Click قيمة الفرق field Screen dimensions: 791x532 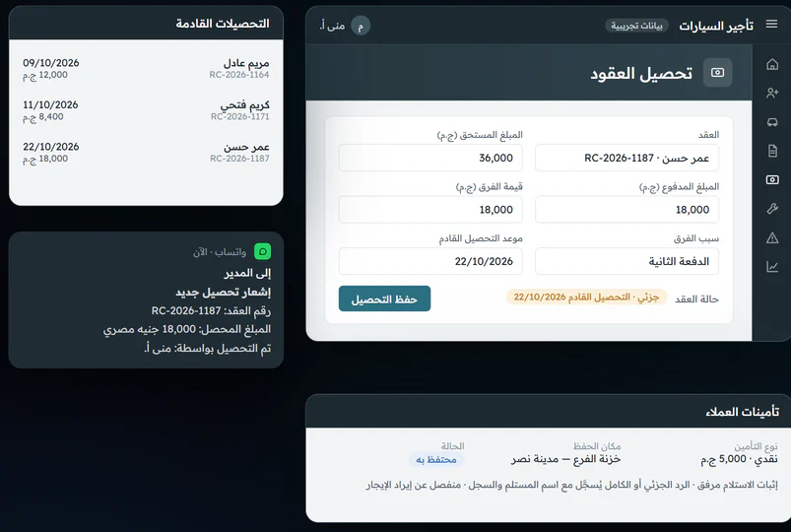[x=430, y=210]
